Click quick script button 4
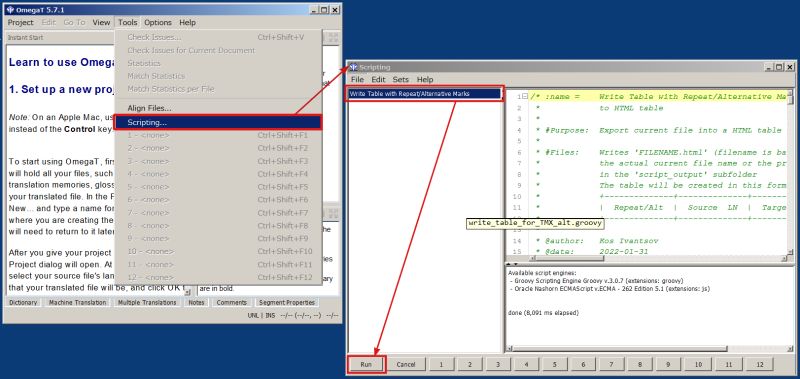800x379 pixels. [x=527, y=365]
